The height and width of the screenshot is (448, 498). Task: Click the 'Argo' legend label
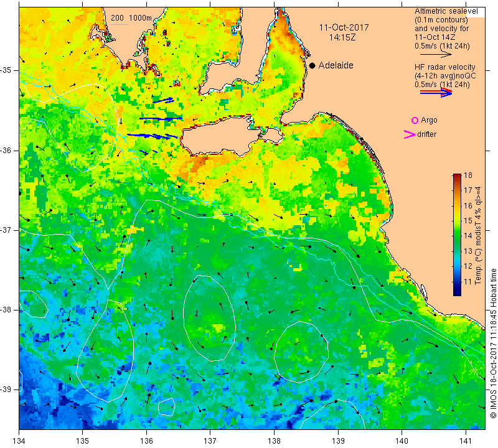429,120
